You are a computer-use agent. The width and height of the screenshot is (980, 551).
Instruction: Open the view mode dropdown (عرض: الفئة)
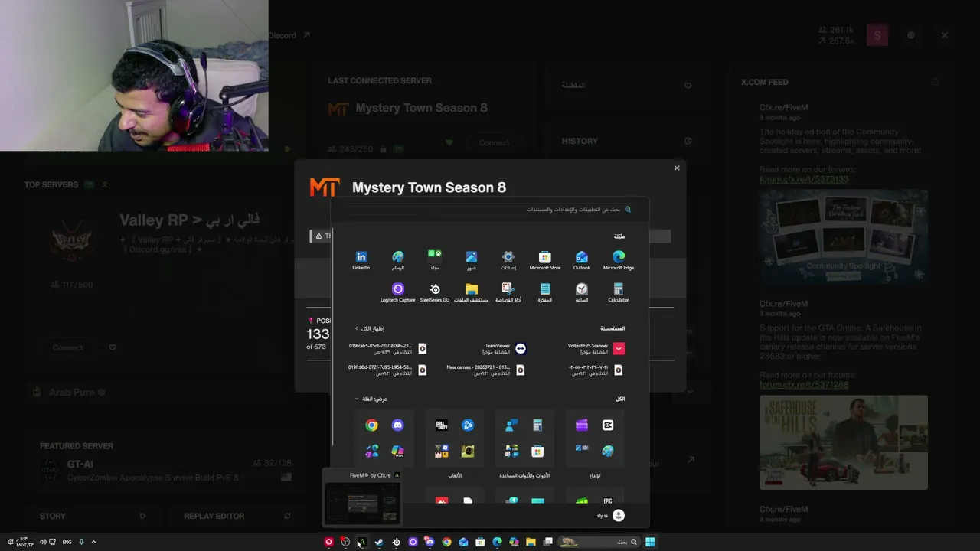point(371,399)
